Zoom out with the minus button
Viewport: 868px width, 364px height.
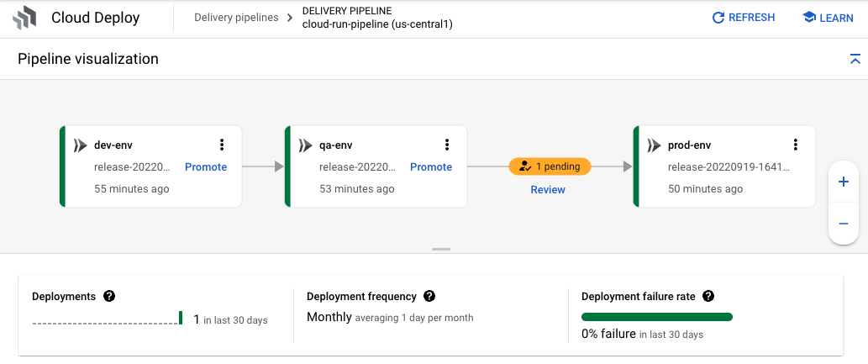coord(843,224)
